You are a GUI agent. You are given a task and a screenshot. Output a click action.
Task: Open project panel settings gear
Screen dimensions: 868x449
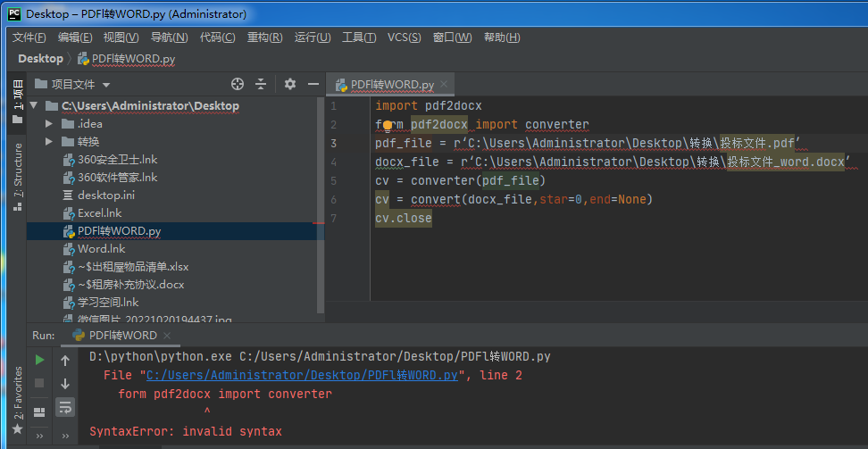pyautogui.click(x=290, y=84)
